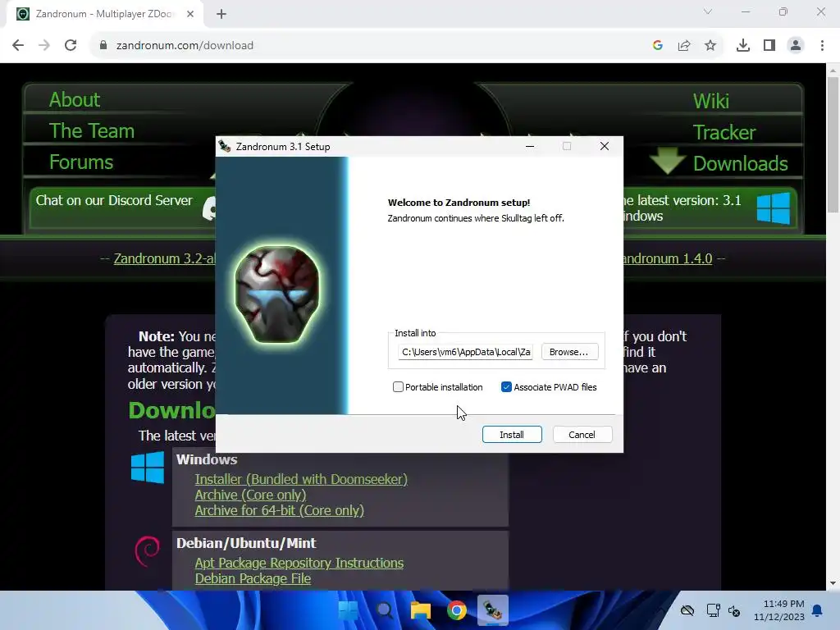The width and height of the screenshot is (840, 630).
Task: Open Windows Start menu
Action: (x=349, y=610)
